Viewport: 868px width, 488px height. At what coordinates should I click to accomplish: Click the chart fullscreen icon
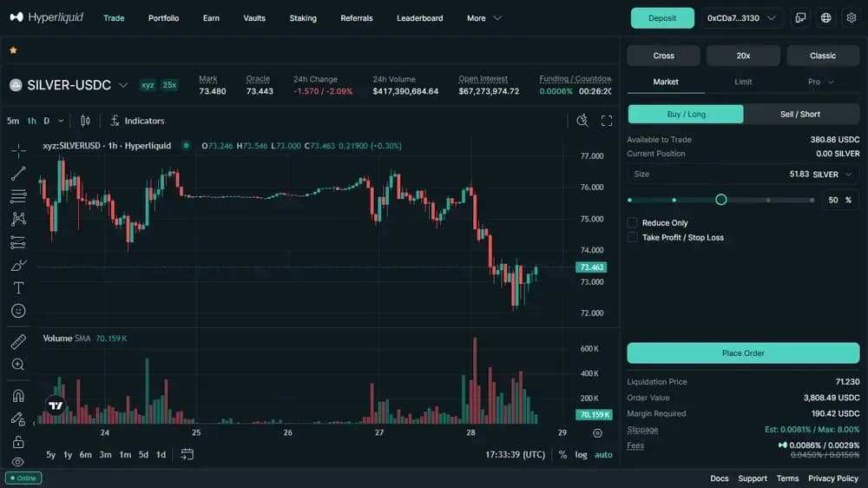[607, 121]
